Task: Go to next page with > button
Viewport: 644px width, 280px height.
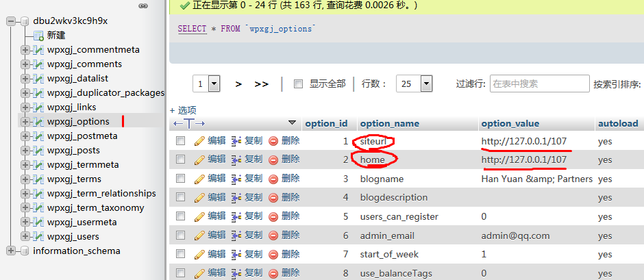Action: point(238,84)
